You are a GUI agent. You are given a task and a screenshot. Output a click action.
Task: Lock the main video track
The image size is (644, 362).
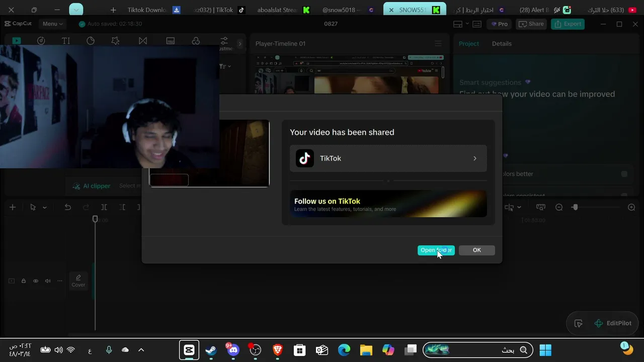[x=24, y=281]
